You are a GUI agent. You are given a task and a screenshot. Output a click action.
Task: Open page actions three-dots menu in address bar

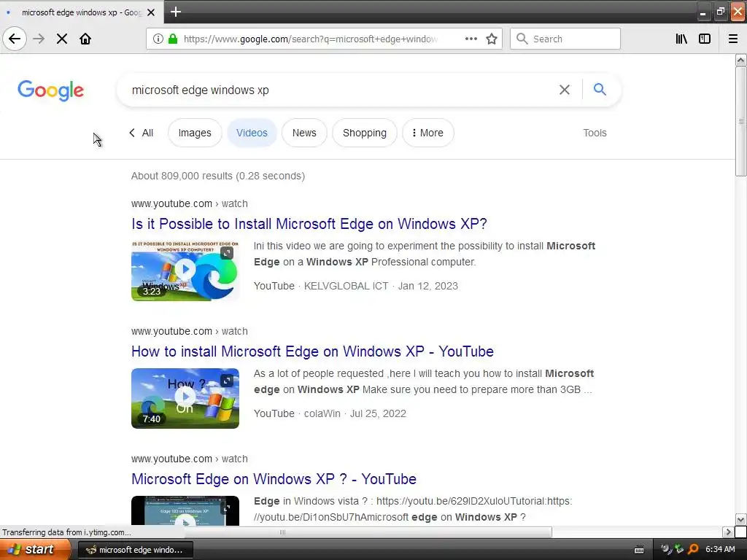pos(471,39)
